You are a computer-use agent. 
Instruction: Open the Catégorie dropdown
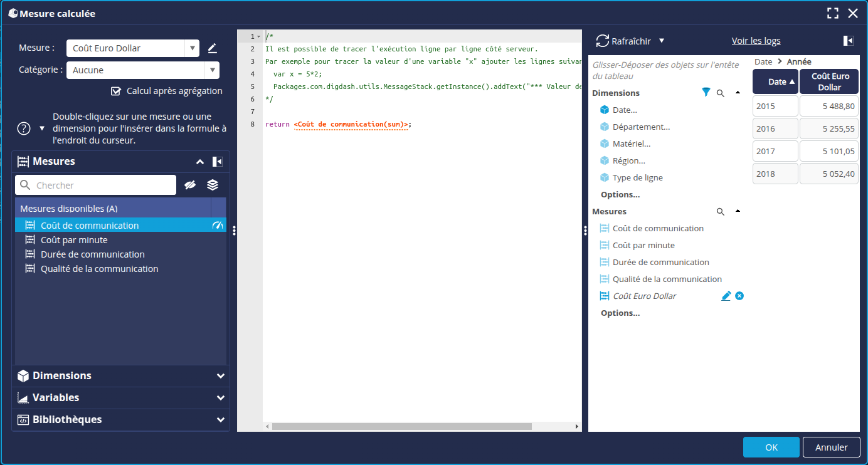pyautogui.click(x=143, y=70)
